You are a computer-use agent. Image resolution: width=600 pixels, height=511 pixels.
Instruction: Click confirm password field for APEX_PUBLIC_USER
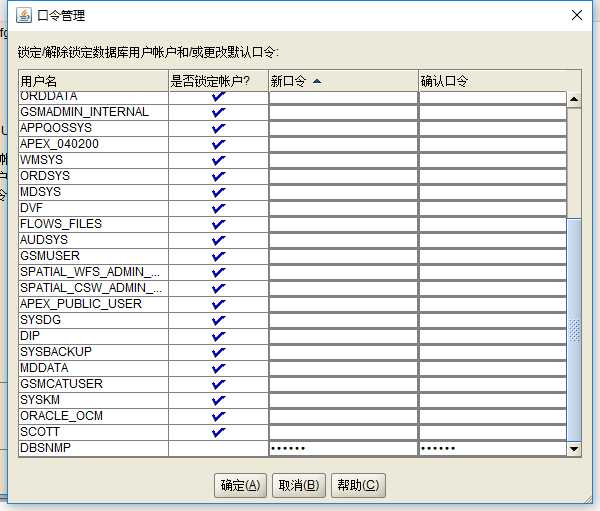[x=493, y=304]
